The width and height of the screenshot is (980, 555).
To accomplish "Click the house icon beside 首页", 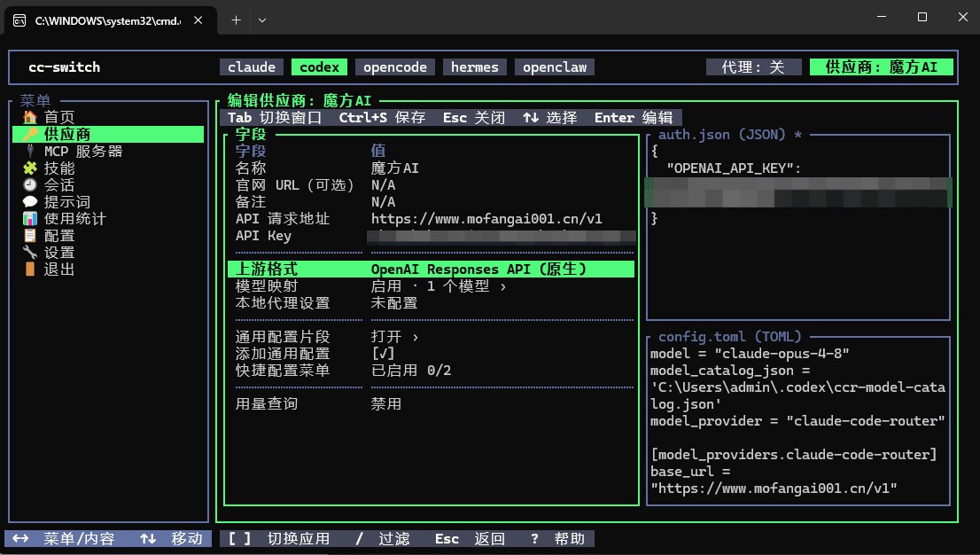I will (x=30, y=117).
